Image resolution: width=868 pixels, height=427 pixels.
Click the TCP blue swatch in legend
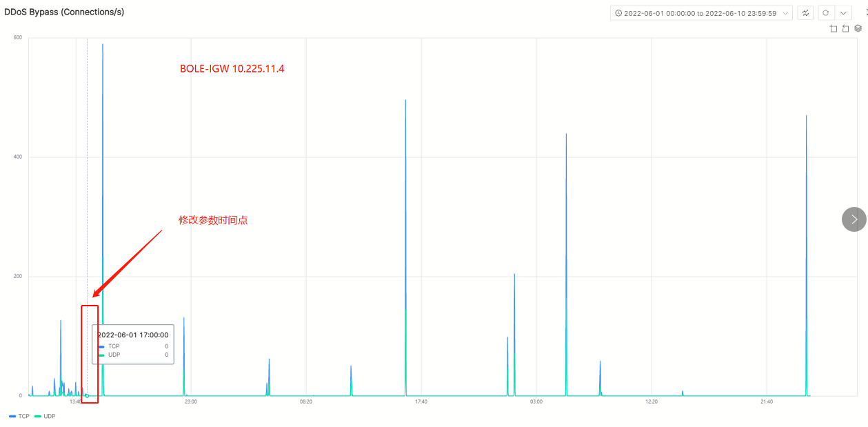12,417
